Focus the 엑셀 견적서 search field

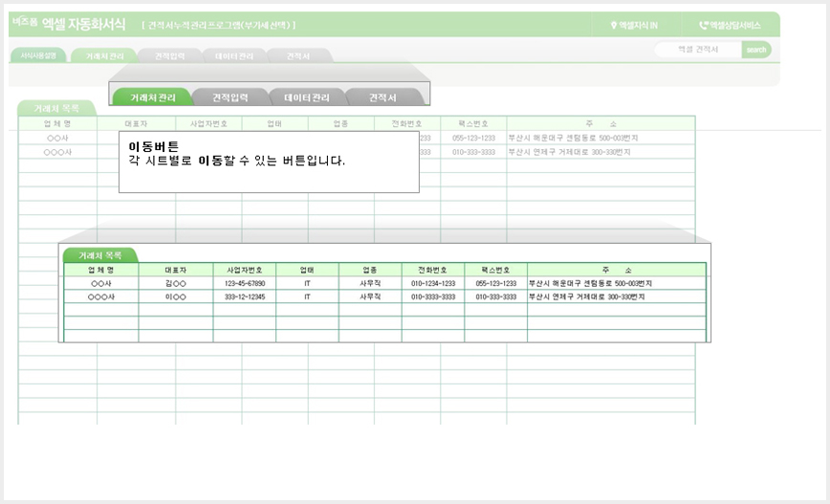[x=698, y=50]
